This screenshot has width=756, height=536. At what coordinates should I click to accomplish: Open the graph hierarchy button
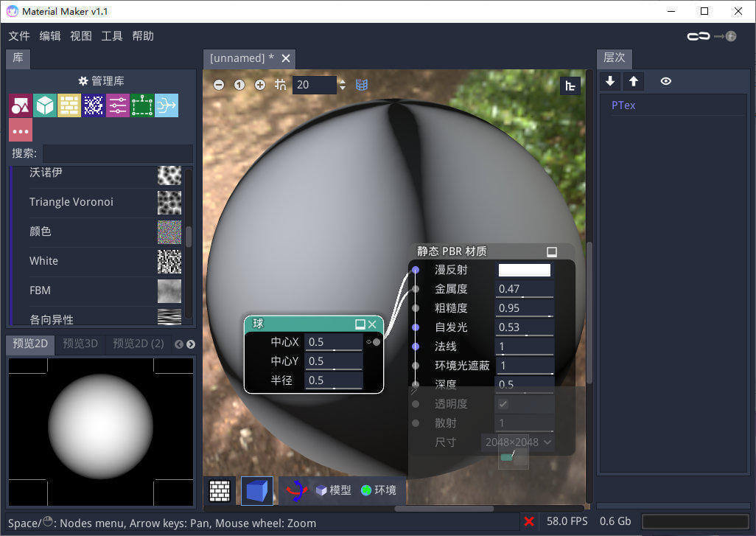(x=570, y=86)
